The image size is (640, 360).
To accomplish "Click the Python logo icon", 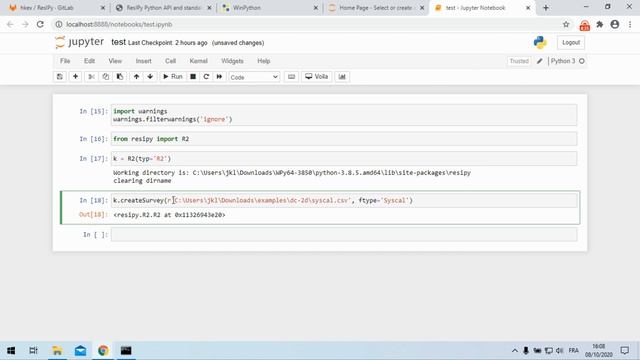I will (540, 42).
